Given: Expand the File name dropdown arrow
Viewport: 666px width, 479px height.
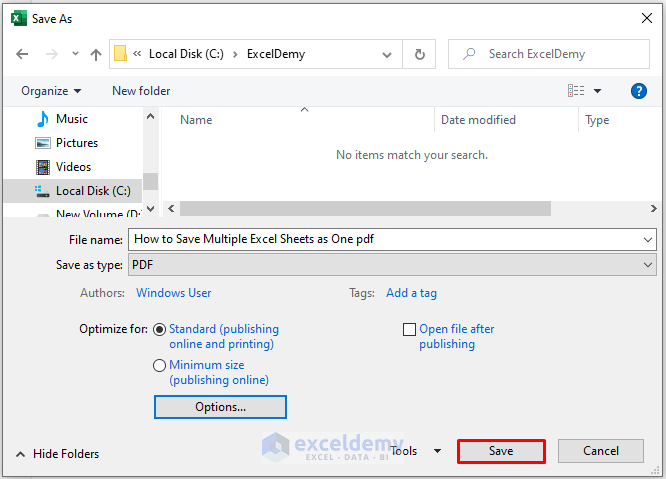Looking at the screenshot, I should pyautogui.click(x=648, y=240).
